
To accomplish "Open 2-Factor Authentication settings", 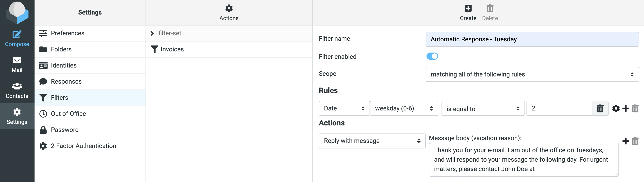I will click(83, 146).
